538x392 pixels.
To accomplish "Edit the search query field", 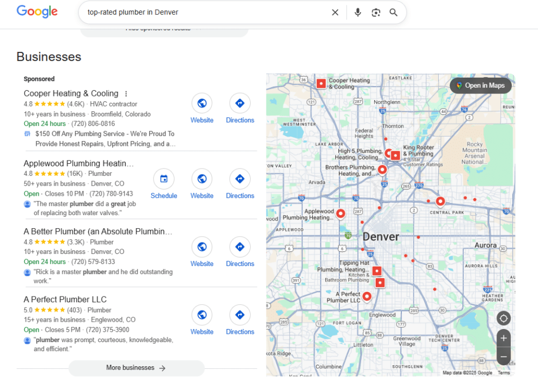I will pyautogui.click(x=206, y=13).
